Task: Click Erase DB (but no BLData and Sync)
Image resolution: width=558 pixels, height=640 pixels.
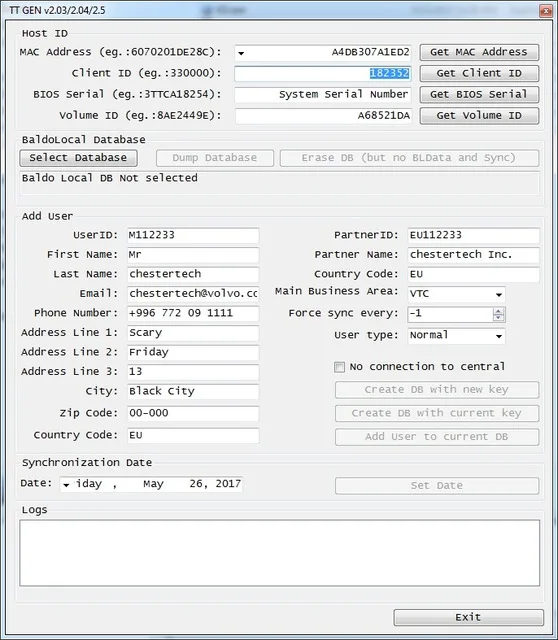Action: (409, 158)
